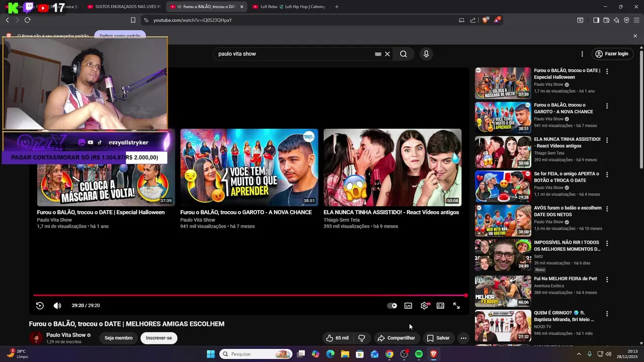Image resolution: width=644 pixels, height=362 pixels.
Task: Dislike the video thumbs down
Action: click(361, 338)
